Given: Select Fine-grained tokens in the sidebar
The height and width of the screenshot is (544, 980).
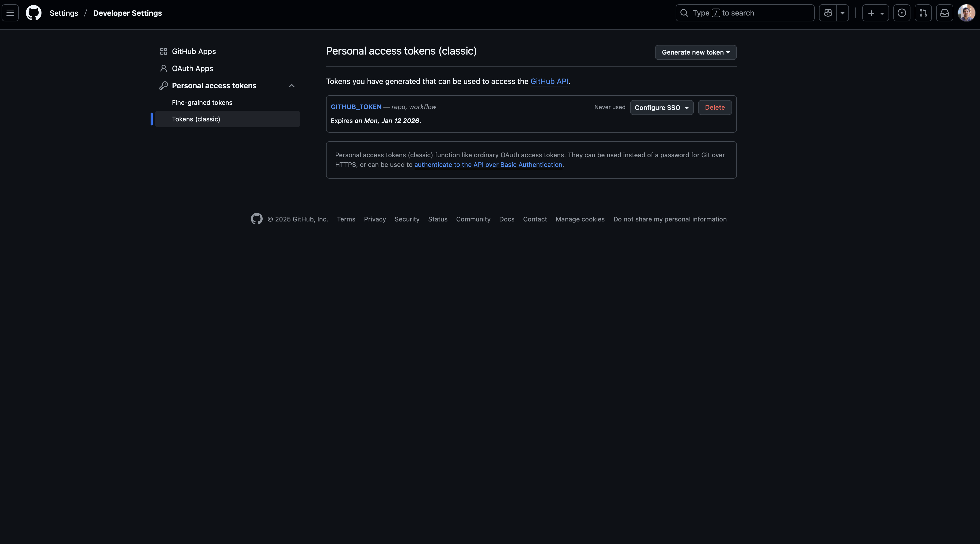Looking at the screenshot, I should coord(202,102).
